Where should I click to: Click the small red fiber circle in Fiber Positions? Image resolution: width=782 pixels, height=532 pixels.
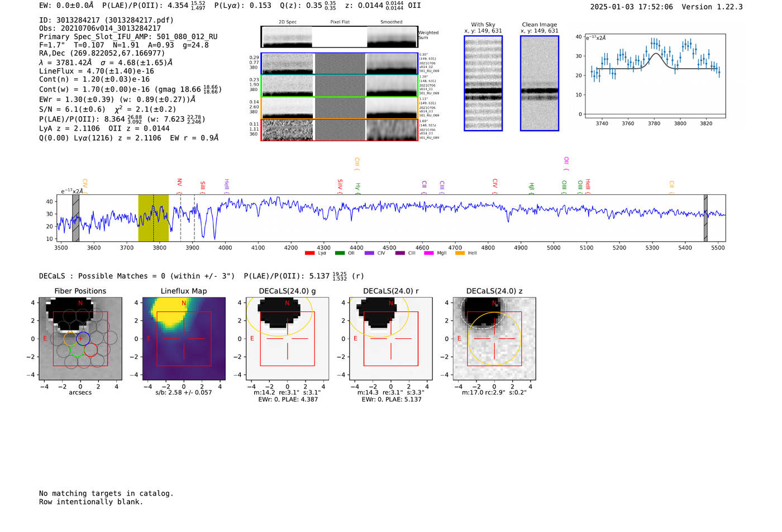(90, 349)
